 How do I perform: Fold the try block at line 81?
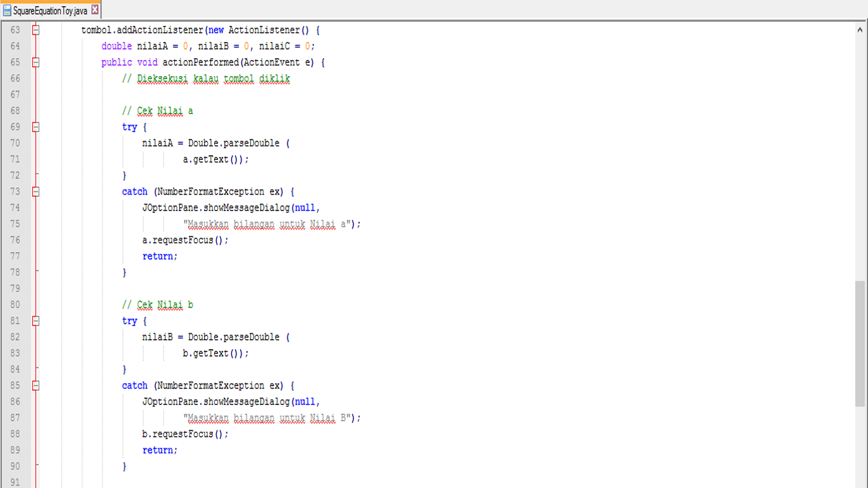[36, 321]
